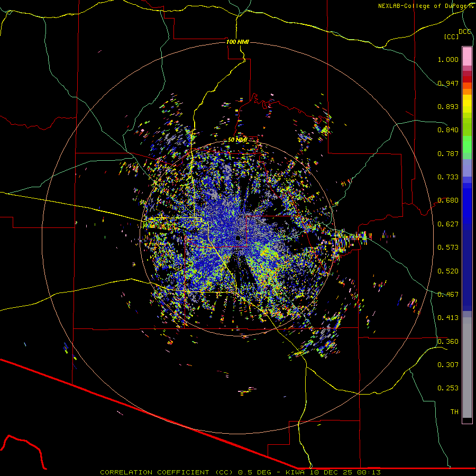Click the black radar site dot at map center

click(x=238, y=238)
